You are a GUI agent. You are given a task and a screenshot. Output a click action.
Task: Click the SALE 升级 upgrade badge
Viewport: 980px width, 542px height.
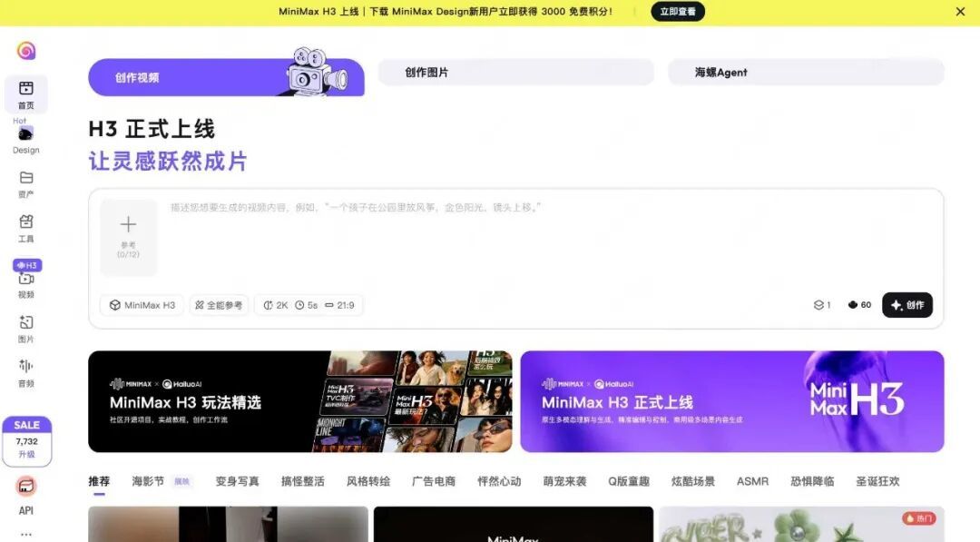pyautogui.click(x=27, y=441)
